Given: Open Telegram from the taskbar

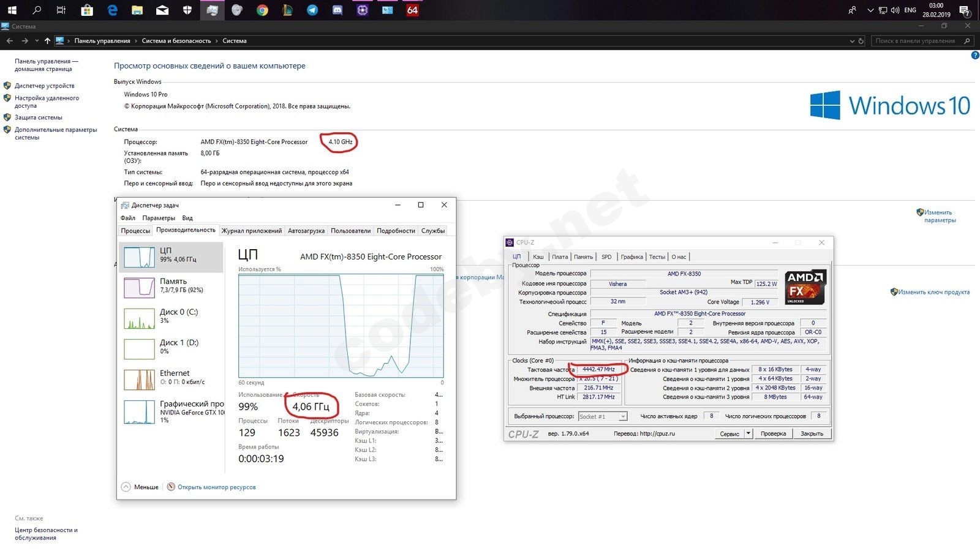Looking at the screenshot, I should coord(312,10).
